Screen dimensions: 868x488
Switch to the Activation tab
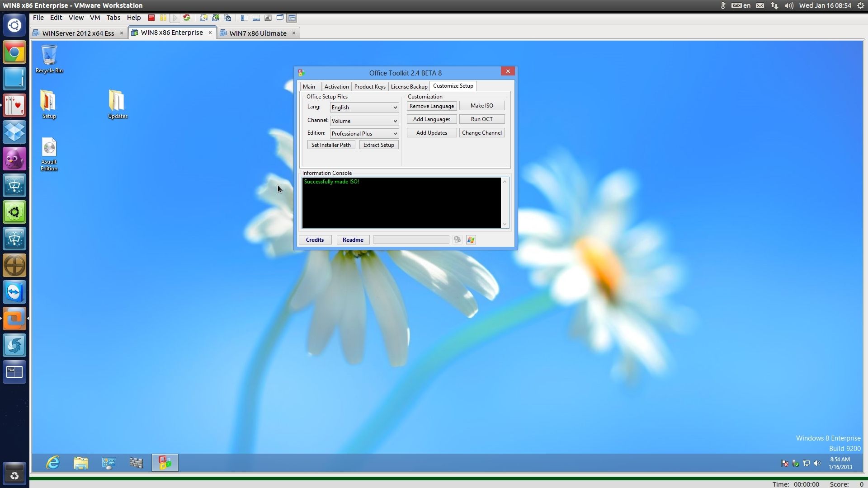(336, 87)
